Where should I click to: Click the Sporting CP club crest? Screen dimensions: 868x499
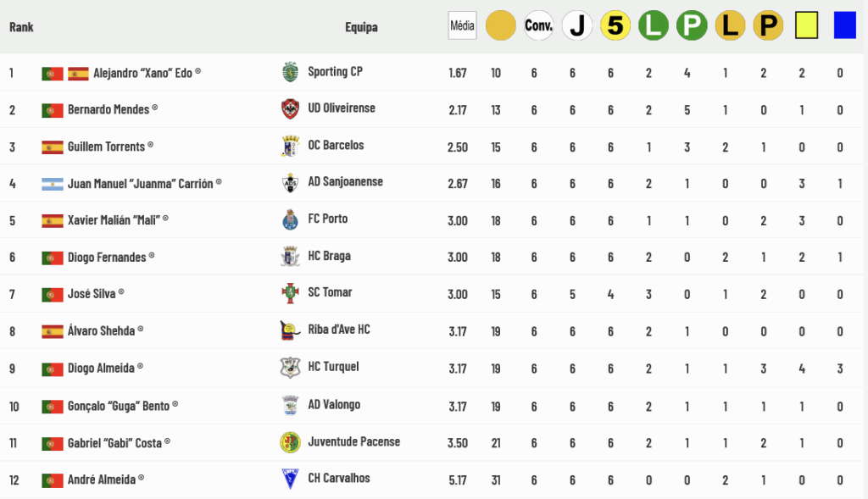tap(291, 72)
